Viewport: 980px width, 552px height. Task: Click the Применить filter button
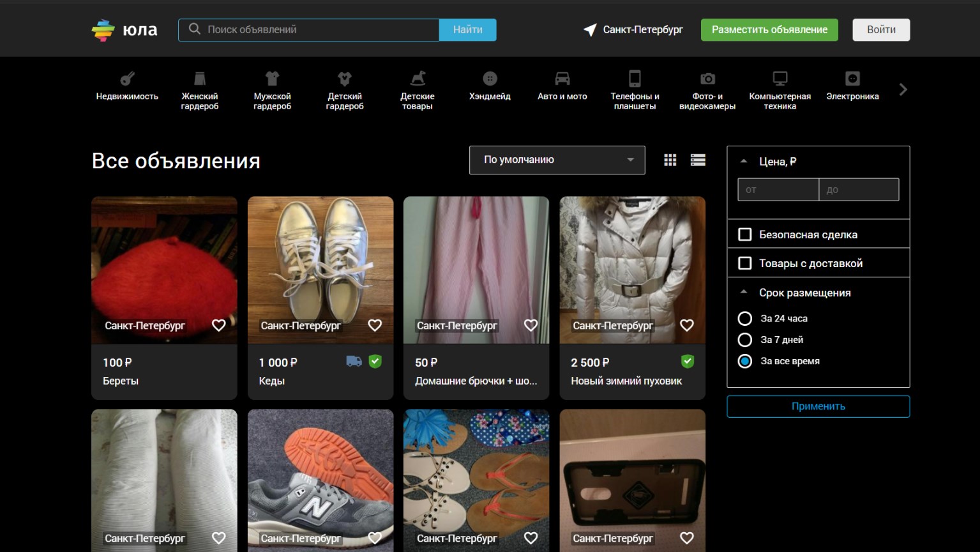point(818,406)
